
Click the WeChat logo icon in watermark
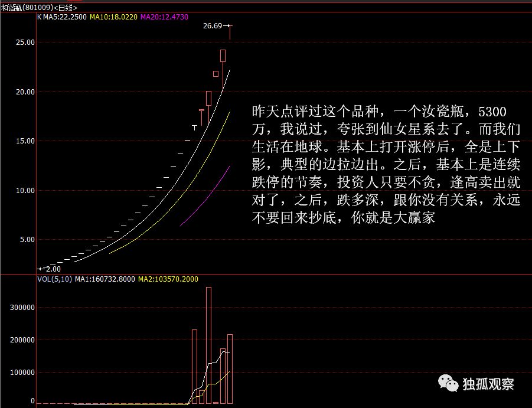(448, 384)
